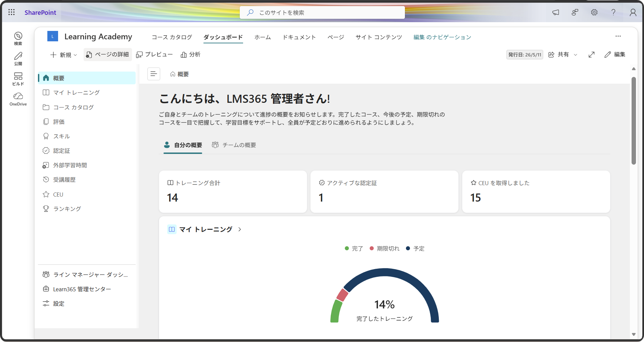Open the account profile icon

coord(633,12)
